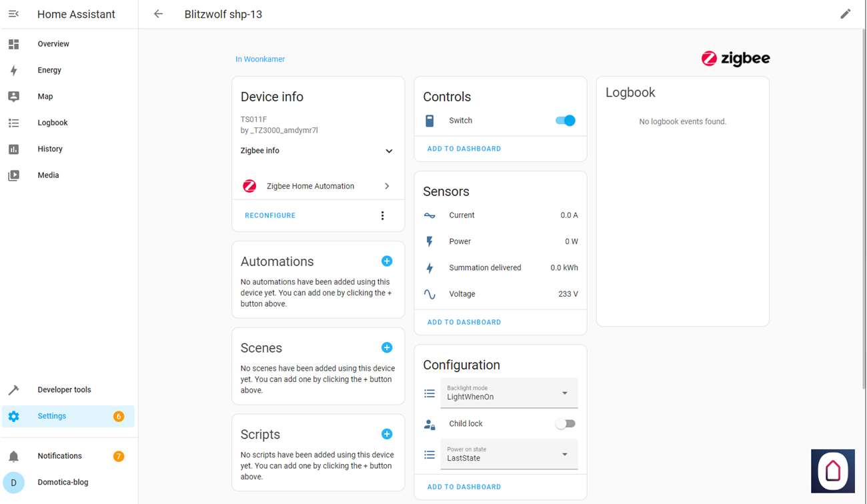The height and width of the screenshot is (504, 867).
Task: Click the pencil edit icon for the device
Action: (845, 14)
